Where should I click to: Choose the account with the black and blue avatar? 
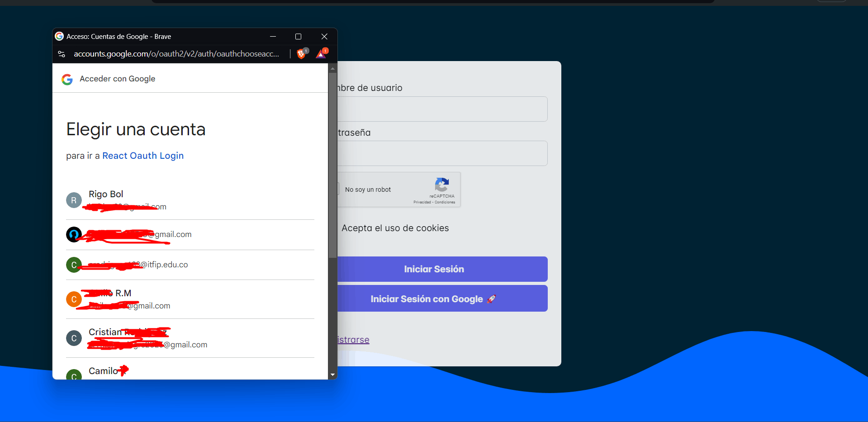tap(74, 234)
